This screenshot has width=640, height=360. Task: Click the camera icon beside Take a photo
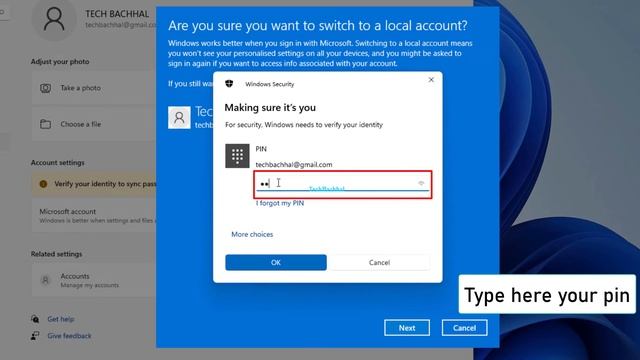tap(45, 88)
